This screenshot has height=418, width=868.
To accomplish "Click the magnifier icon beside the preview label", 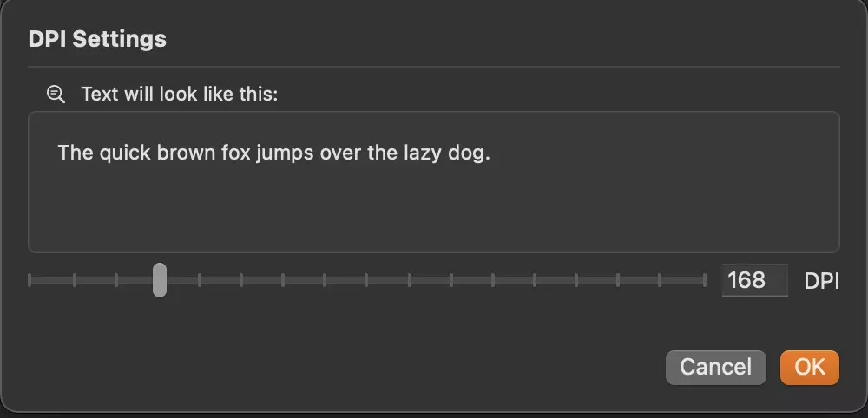I will 56,95.
